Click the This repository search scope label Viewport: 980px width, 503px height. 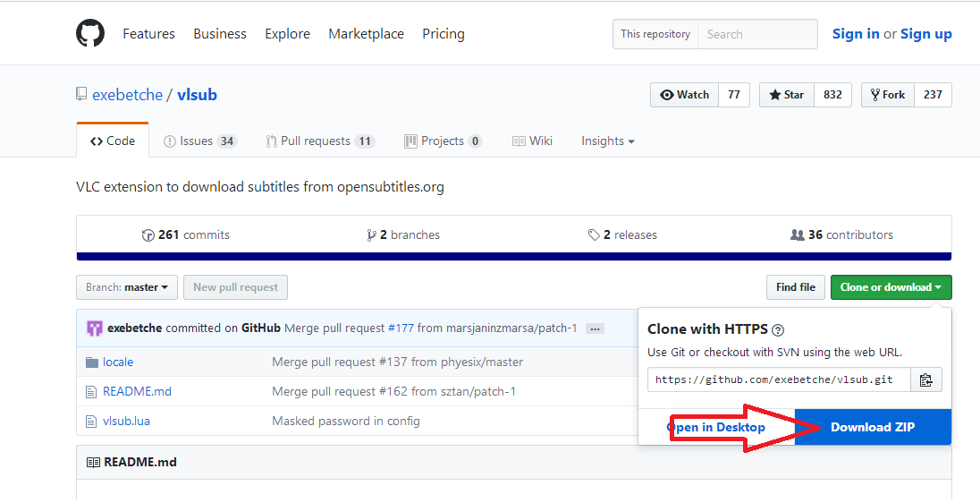coord(655,34)
